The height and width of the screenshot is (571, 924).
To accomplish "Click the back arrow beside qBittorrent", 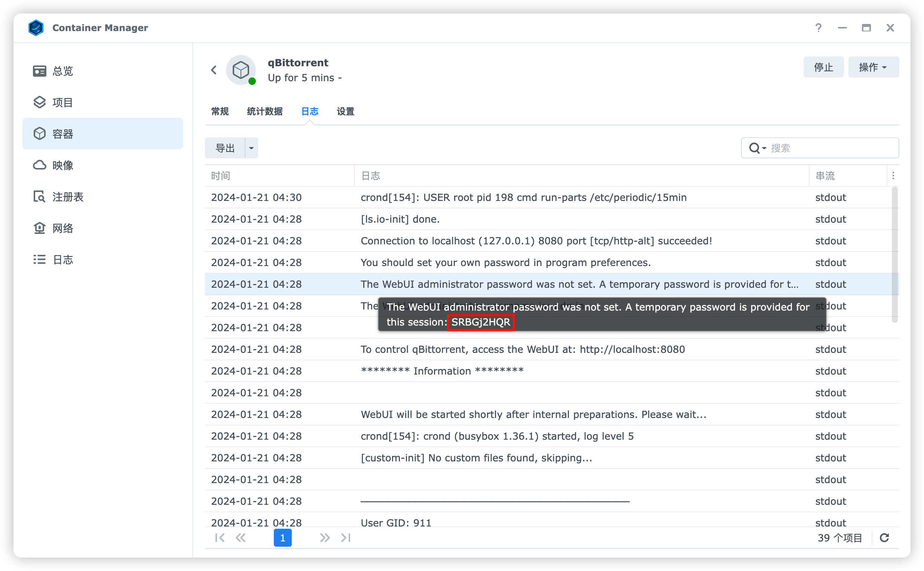I will 214,70.
